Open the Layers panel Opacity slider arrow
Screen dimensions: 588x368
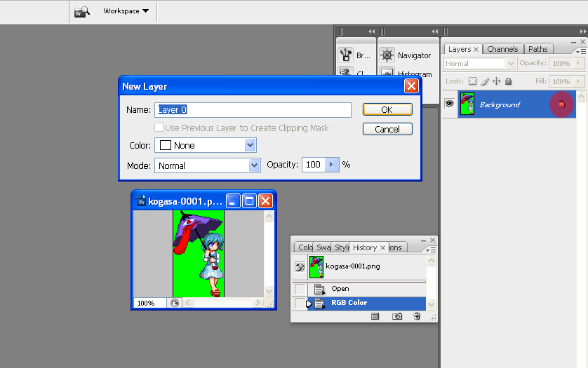(579, 63)
